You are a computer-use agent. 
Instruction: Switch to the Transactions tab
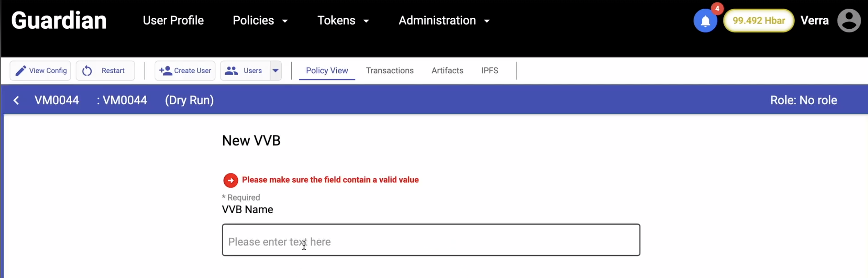pos(390,70)
